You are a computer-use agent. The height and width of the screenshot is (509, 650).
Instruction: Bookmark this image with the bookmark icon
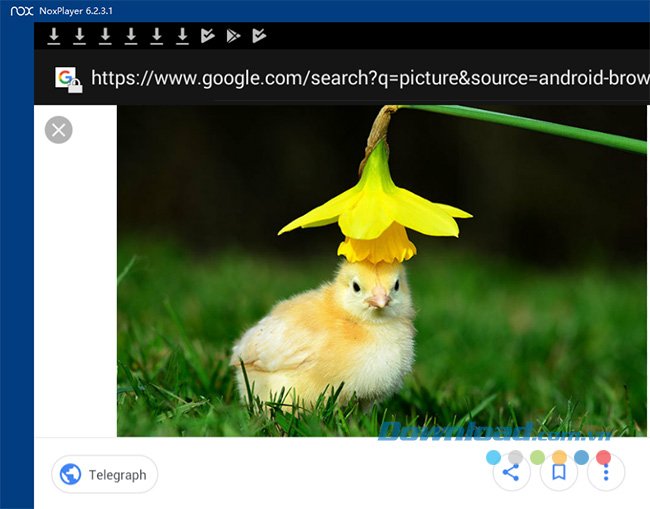[559, 473]
